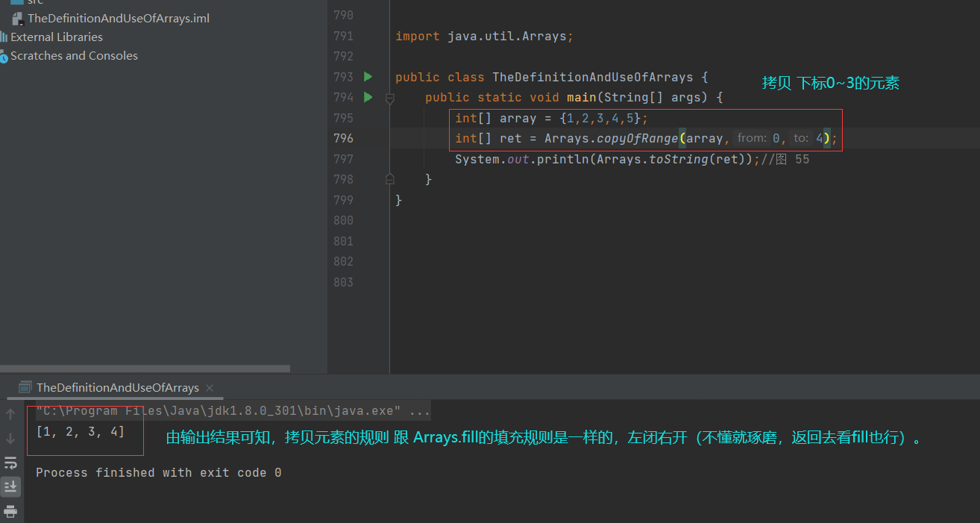Image resolution: width=980 pixels, height=523 pixels.
Task: Click the .iml file icon in project tree
Action: tap(18, 19)
